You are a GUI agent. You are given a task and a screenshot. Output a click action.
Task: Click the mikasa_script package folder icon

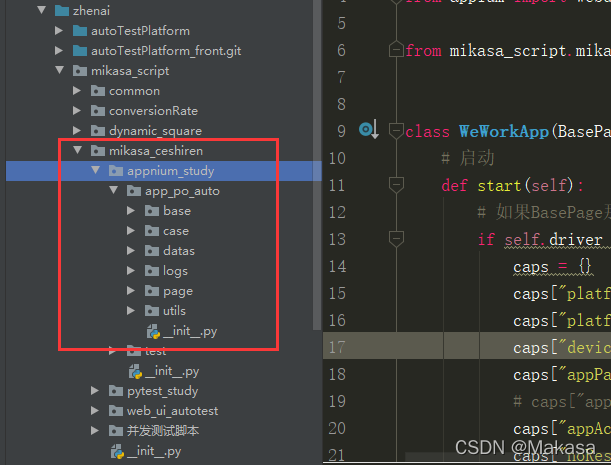(x=80, y=71)
